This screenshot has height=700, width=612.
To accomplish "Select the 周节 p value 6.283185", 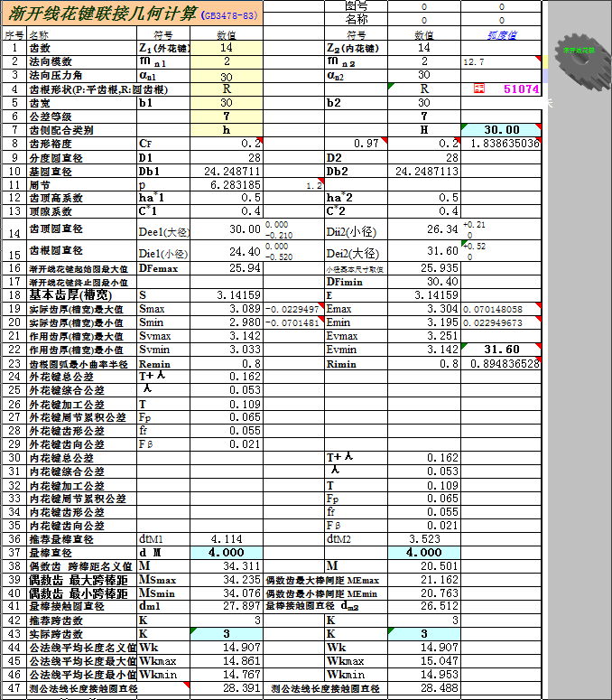I will 227,185.
